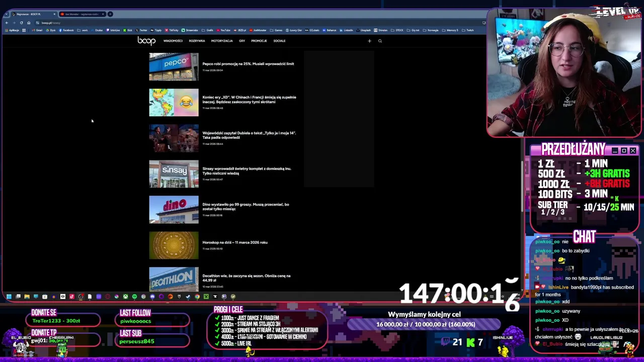644x362 pixels.
Task: Open the Windows Start menu
Action: click(9, 297)
